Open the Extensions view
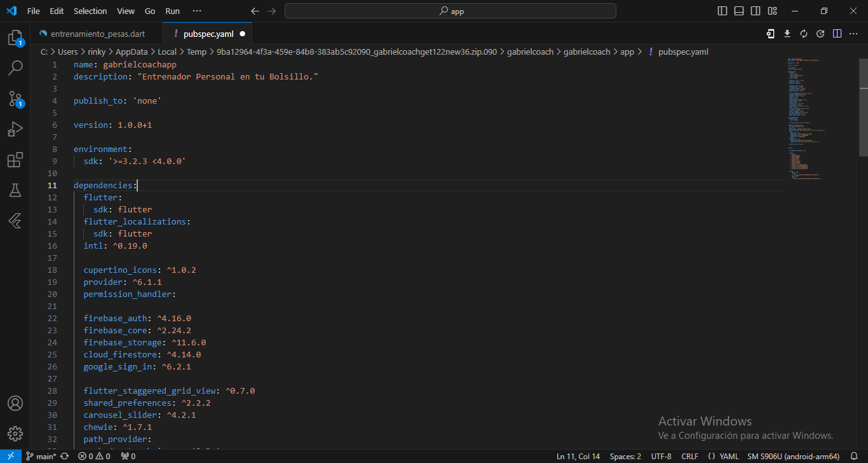The image size is (868, 463). [15, 160]
